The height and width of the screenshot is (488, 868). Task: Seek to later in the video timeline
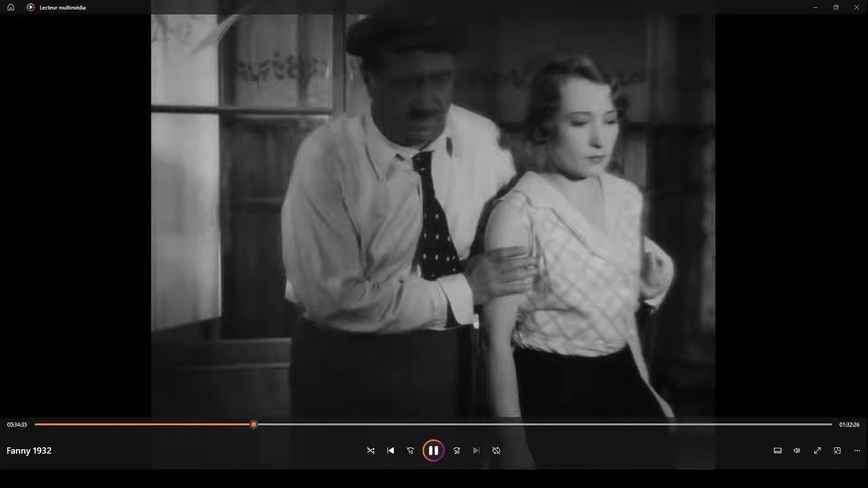545,424
